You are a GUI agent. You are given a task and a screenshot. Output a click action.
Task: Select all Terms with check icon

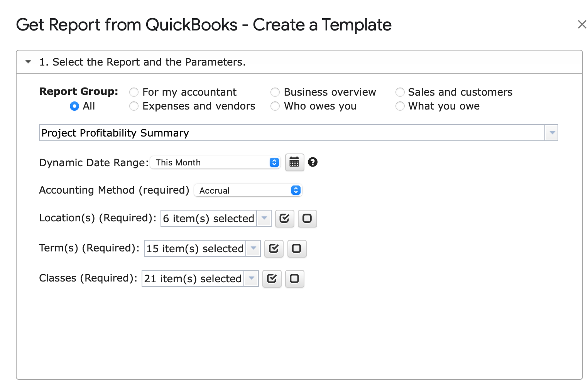(274, 249)
